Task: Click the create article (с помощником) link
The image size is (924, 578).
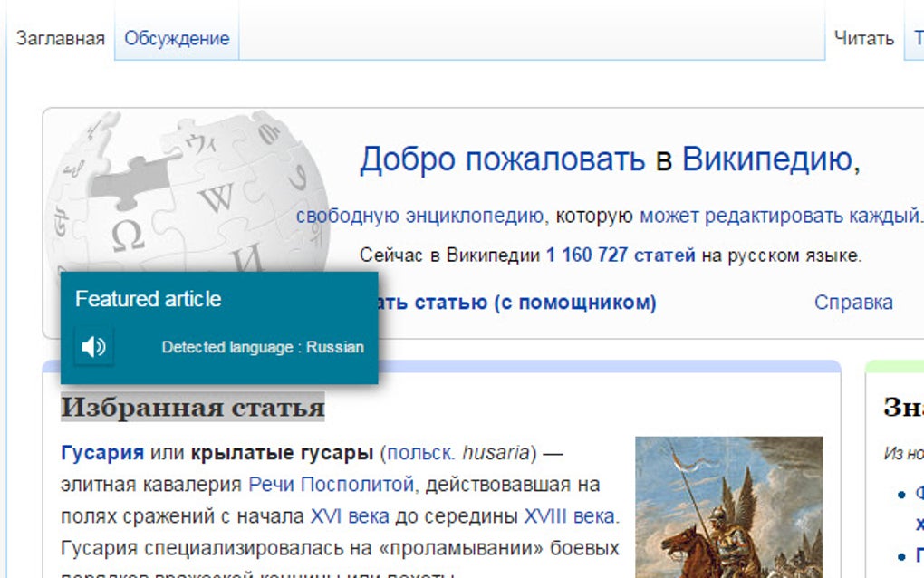Action: (x=517, y=303)
